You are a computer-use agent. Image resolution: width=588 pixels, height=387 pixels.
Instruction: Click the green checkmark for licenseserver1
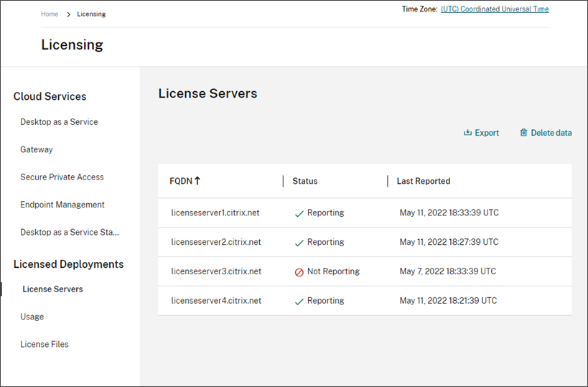299,213
